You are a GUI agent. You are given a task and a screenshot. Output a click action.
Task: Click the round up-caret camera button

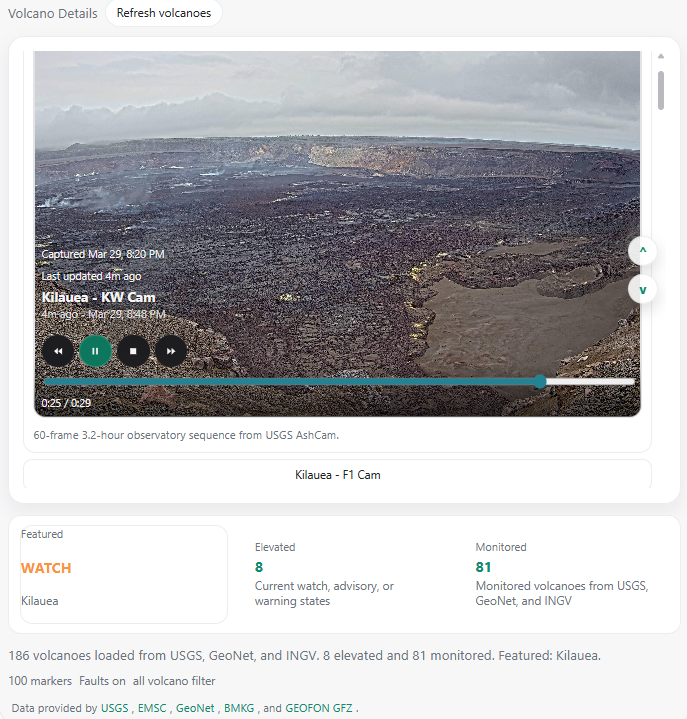point(643,251)
